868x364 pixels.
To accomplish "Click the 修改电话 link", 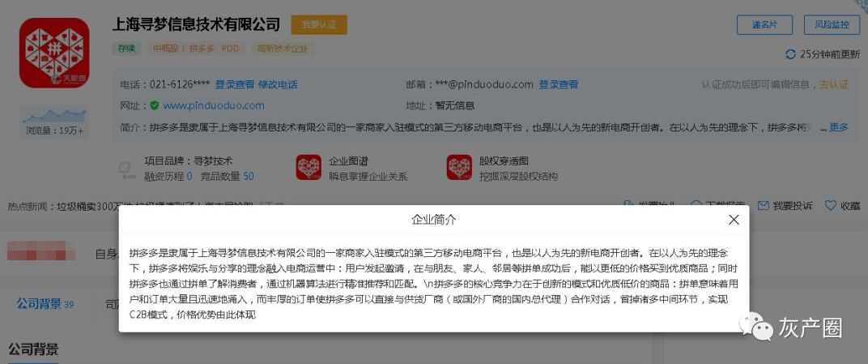I will (x=278, y=85).
